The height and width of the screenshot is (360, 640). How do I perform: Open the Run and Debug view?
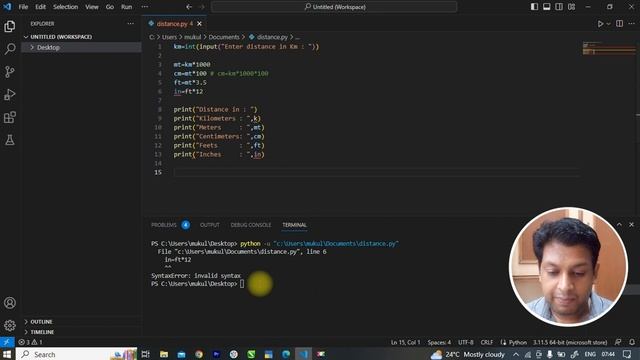(x=10, y=95)
